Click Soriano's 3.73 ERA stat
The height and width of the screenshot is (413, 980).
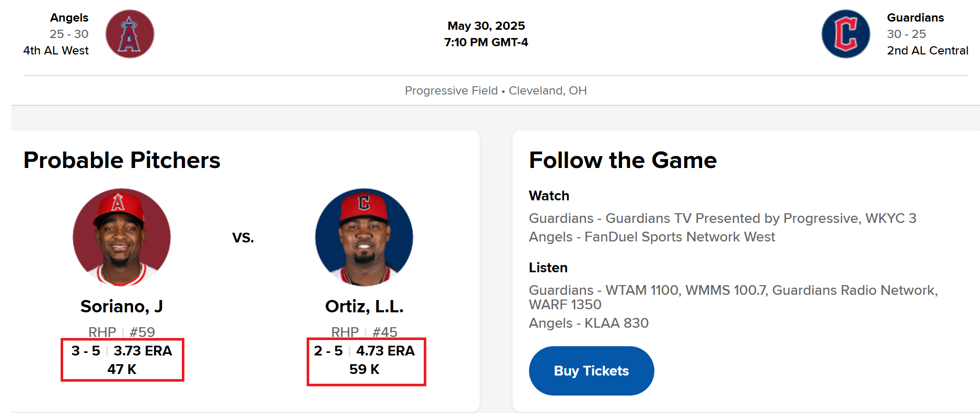pyautogui.click(x=143, y=351)
